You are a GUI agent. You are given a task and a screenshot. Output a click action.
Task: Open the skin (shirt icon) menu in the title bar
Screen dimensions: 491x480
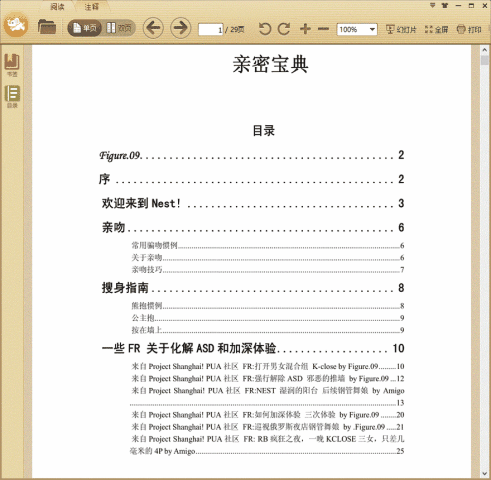click(445, 5)
